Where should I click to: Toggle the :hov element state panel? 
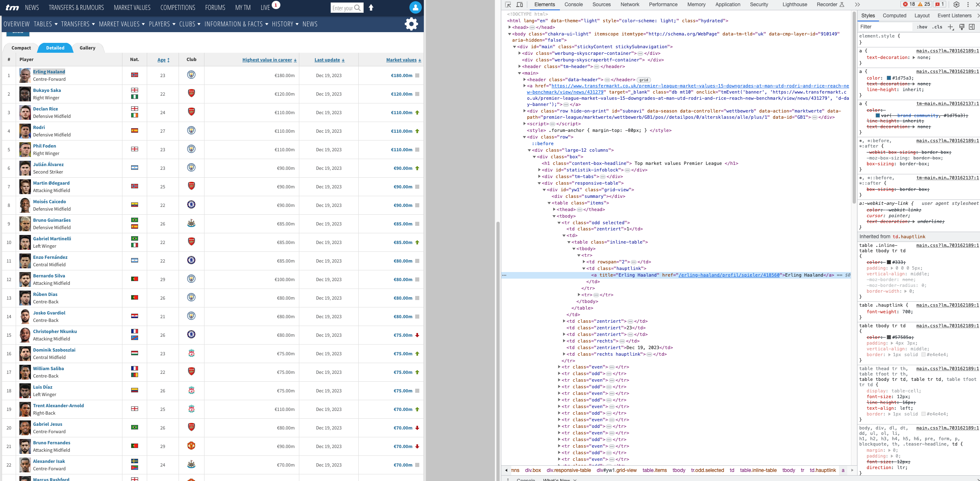922,27
